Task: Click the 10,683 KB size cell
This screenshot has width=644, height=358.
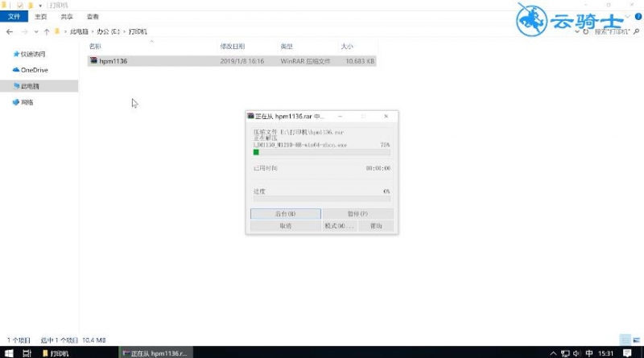Action: coord(360,61)
